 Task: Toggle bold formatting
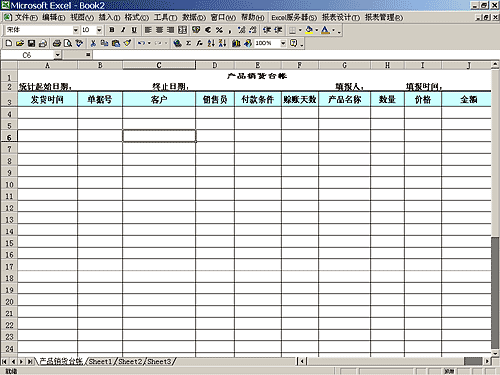112,30
